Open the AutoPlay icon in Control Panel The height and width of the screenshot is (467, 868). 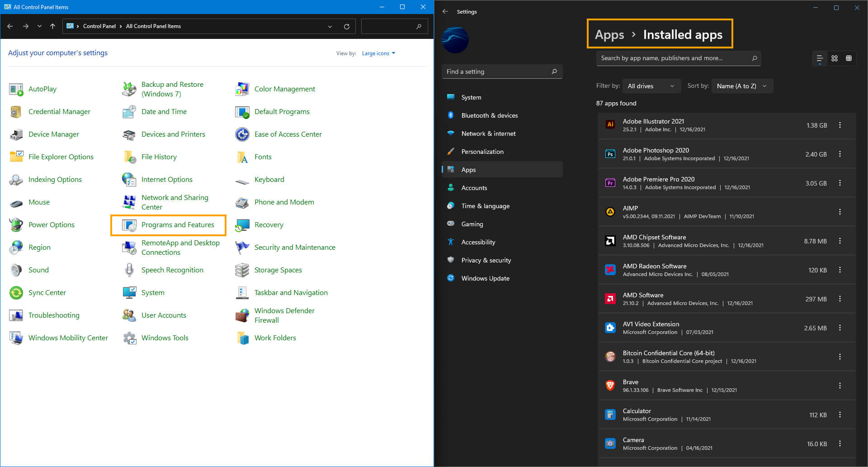(x=16, y=89)
